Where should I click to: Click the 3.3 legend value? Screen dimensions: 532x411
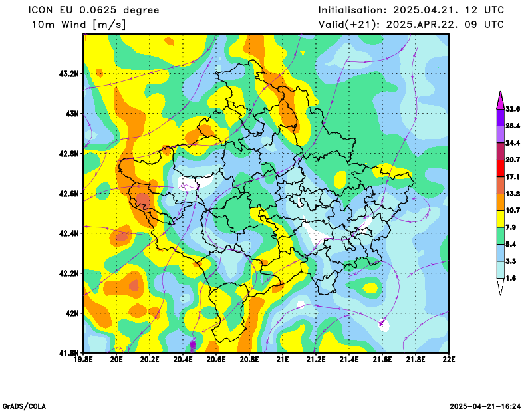(511, 261)
